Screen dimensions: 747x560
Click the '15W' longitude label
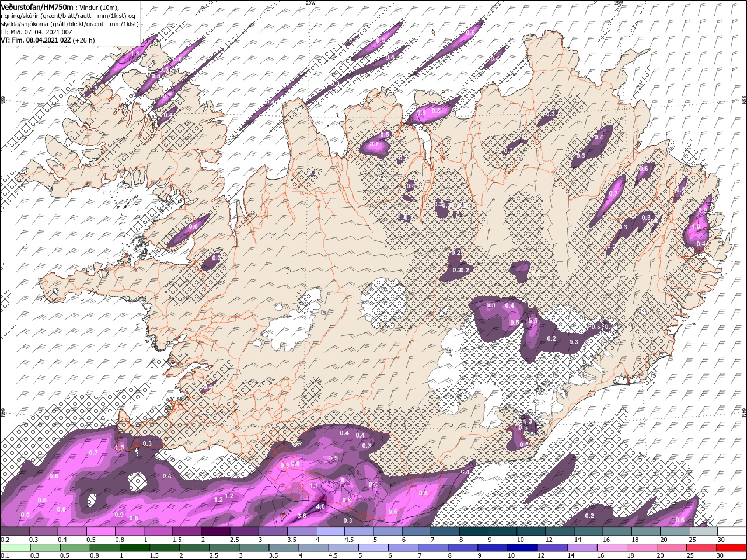pos(618,3)
